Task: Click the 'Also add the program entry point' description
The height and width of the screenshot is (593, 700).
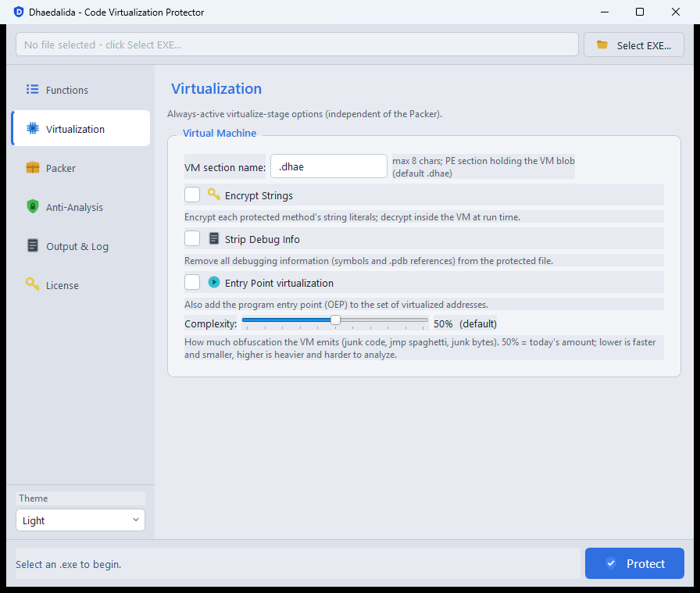Action: click(336, 305)
